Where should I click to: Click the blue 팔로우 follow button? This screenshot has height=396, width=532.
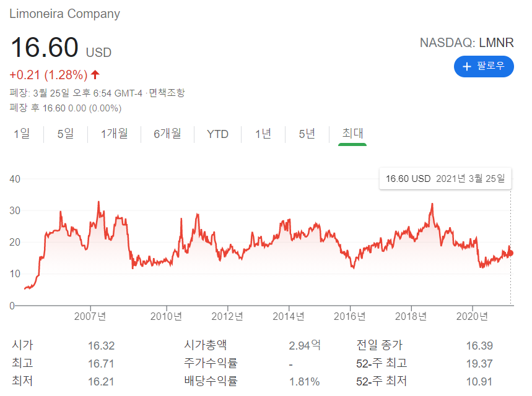(x=484, y=66)
